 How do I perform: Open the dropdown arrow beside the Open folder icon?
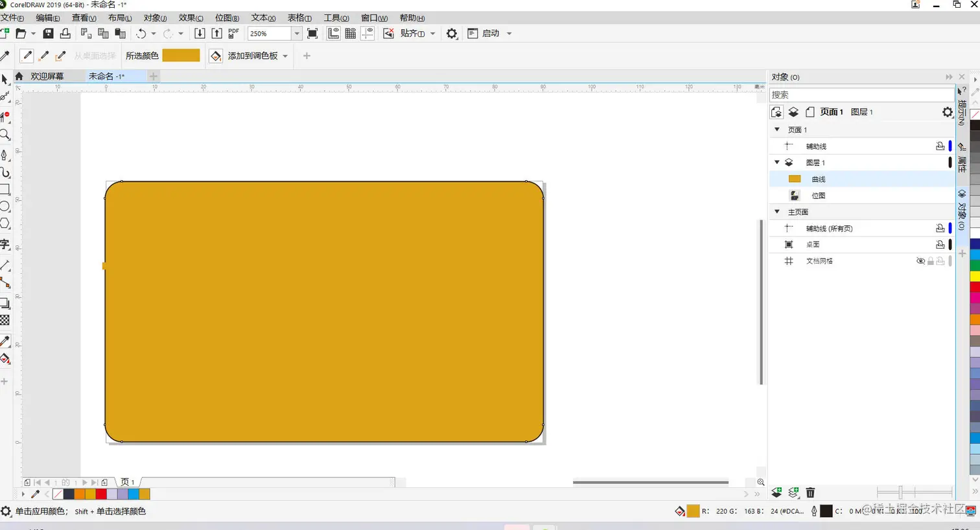click(33, 34)
